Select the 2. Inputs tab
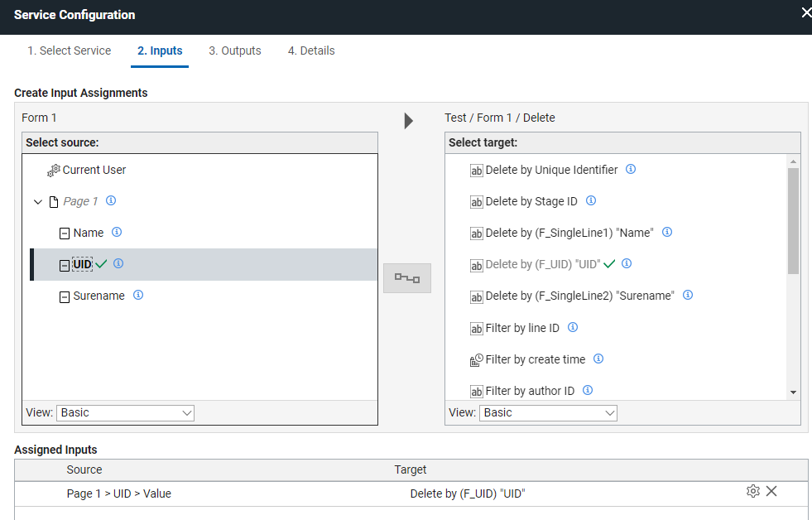812x520 pixels. tap(160, 51)
